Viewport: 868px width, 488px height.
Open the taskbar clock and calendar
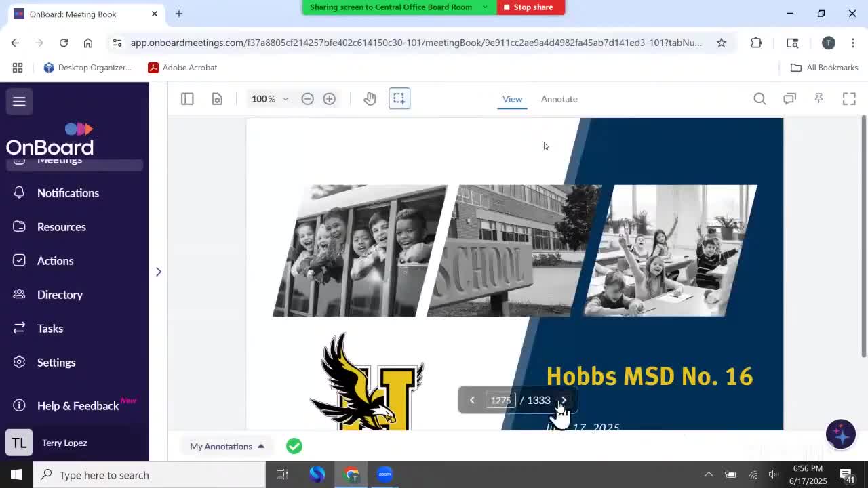pos(808,474)
